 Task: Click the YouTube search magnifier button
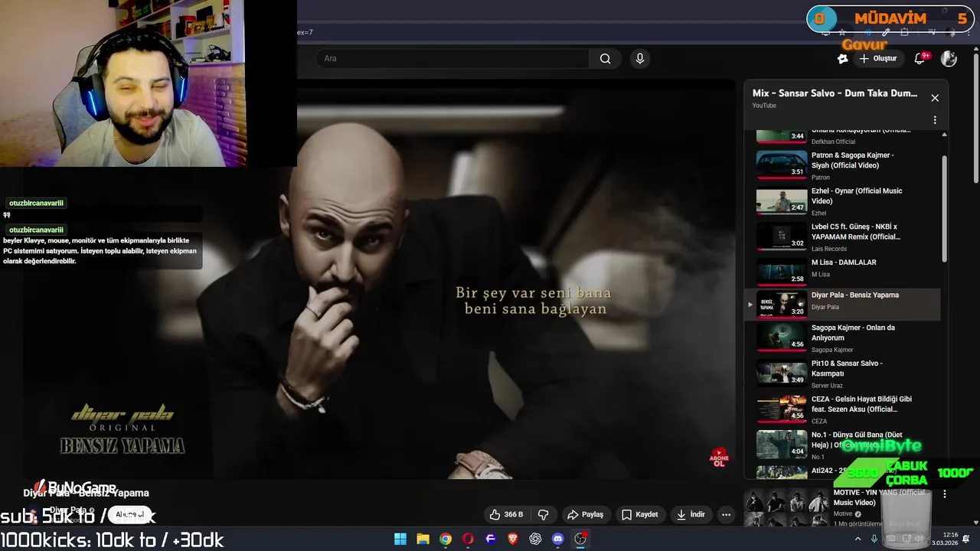(x=605, y=59)
